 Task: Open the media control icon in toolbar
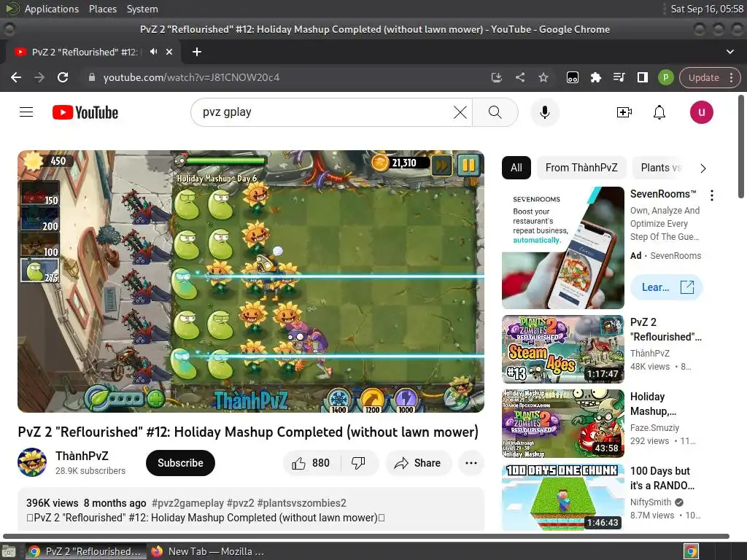click(x=619, y=77)
